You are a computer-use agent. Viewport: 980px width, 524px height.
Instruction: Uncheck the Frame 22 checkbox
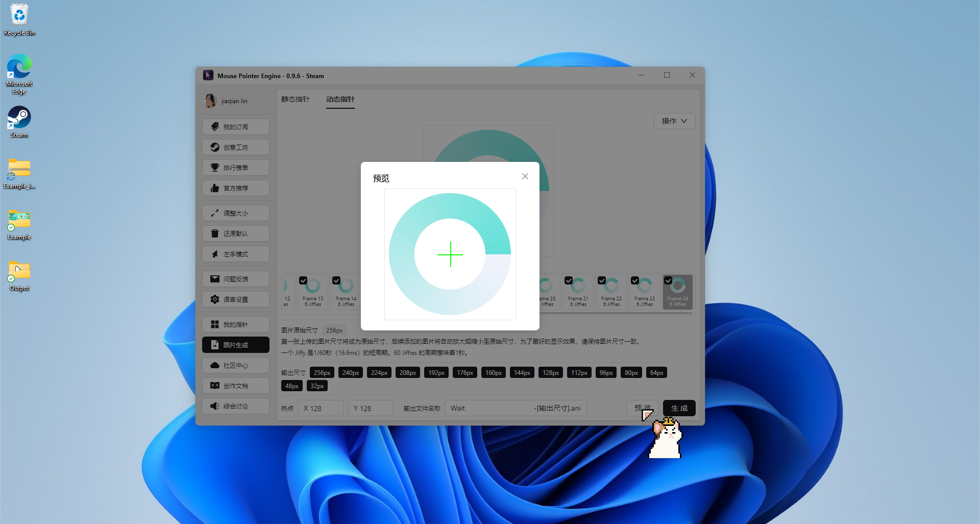602,280
